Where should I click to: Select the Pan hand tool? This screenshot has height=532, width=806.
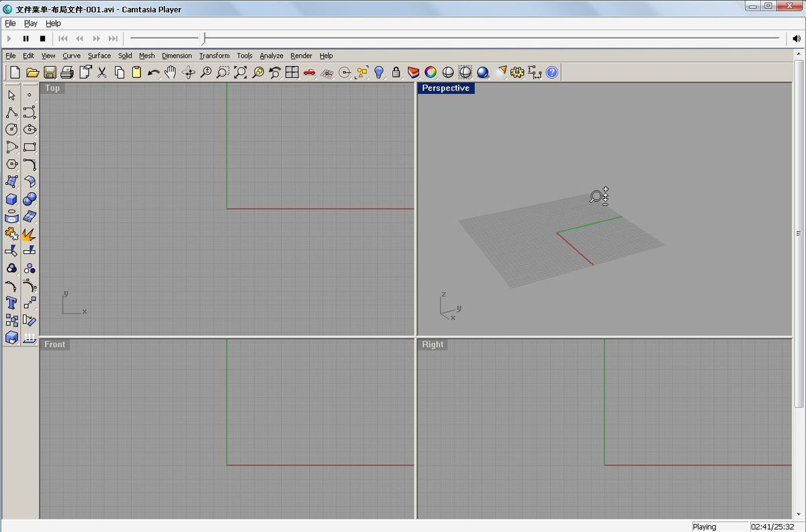pyautogui.click(x=171, y=73)
